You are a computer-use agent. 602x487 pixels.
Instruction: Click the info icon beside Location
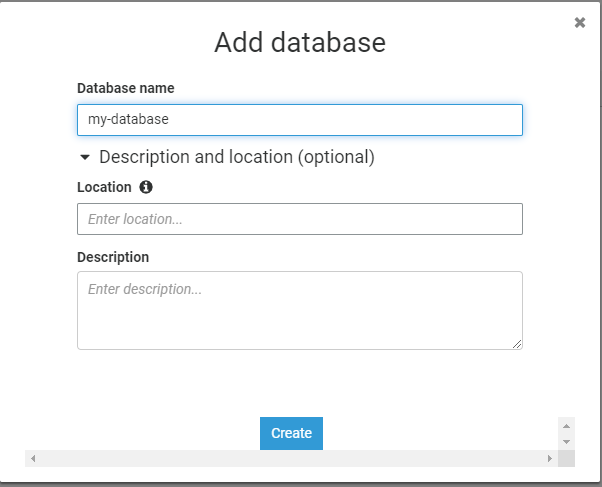coord(146,187)
